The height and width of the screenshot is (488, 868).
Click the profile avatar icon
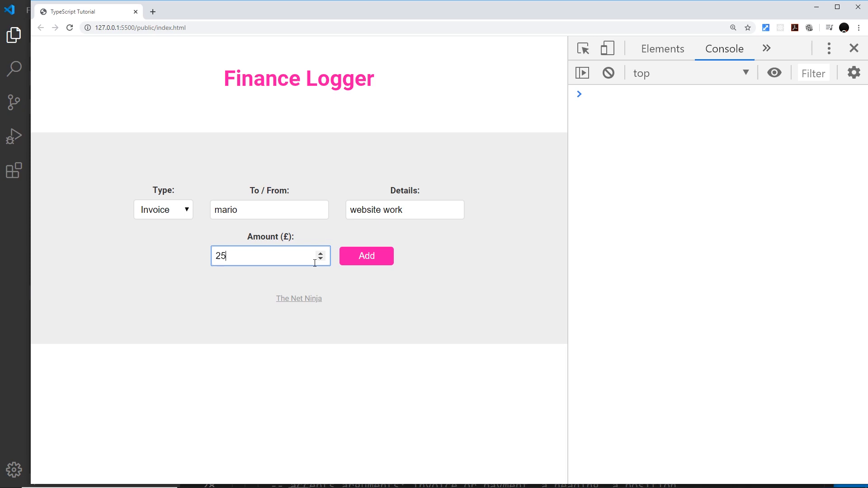[844, 28]
